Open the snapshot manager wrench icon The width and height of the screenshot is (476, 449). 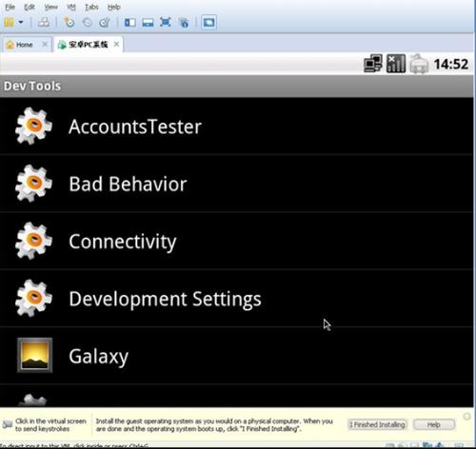[105, 23]
